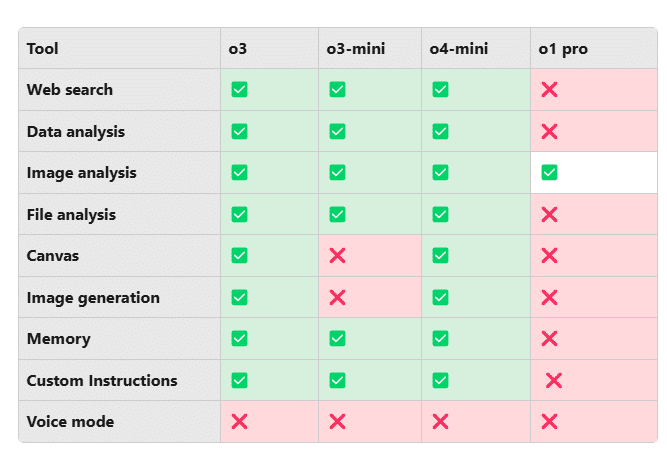Viewport: 667px width, 457px height.
Task: Click the o3 Voice mode red cross
Action: [239, 422]
